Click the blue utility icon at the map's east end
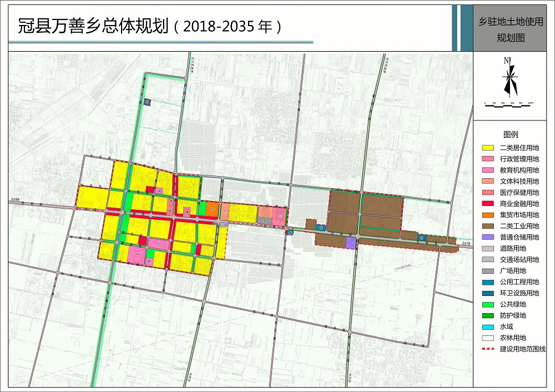This screenshot has width=555, height=392. click(x=422, y=238)
